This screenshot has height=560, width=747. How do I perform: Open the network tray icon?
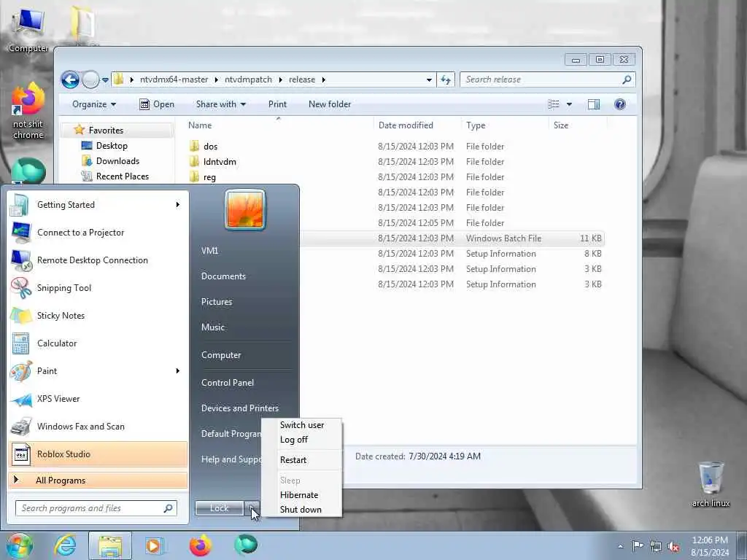click(656, 547)
